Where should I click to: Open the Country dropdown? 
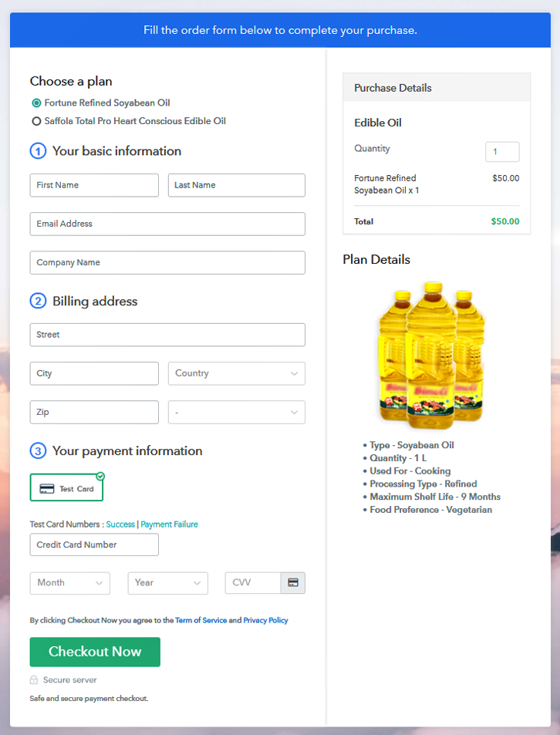tap(236, 373)
